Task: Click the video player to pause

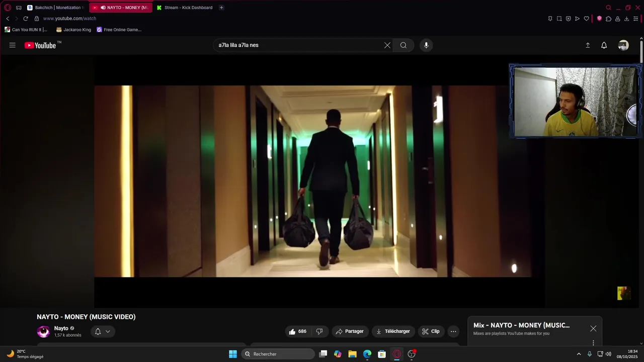Action: [x=319, y=181]
